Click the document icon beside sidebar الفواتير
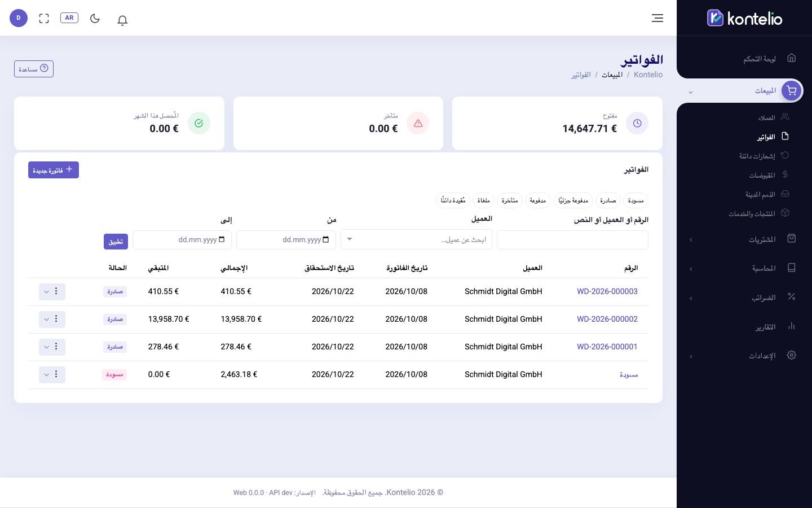Viewport: 812px width, 508px height. 785,137
